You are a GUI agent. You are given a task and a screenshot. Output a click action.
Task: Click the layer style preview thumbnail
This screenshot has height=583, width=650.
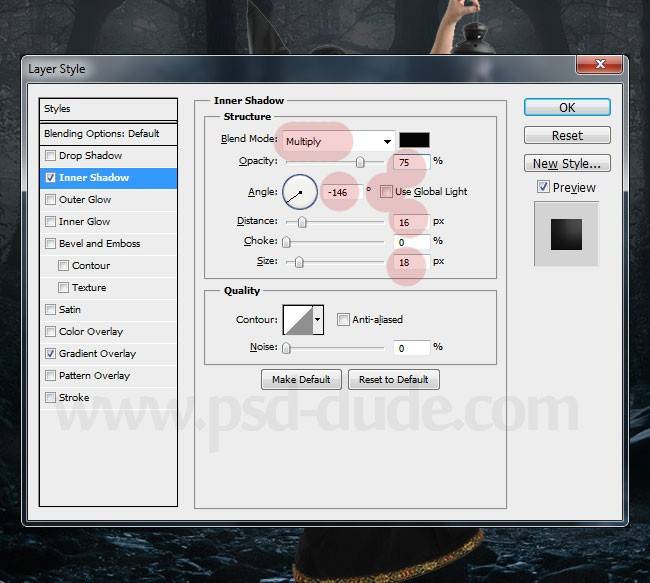[566, 233]
